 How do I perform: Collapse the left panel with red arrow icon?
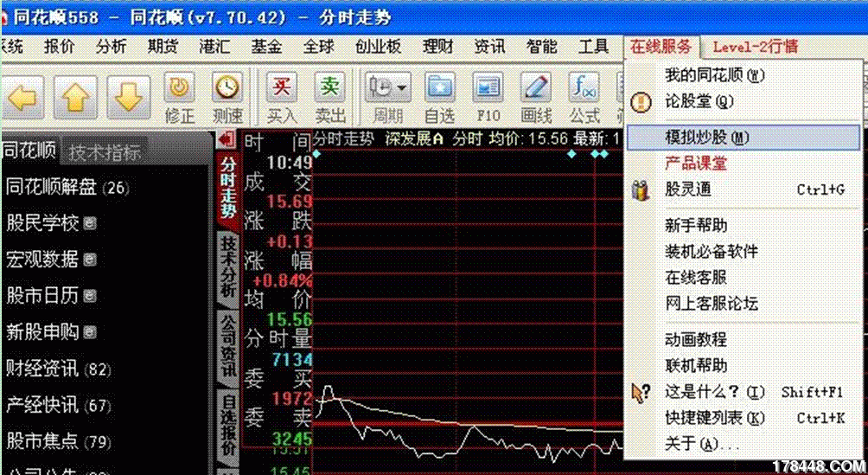227,139
